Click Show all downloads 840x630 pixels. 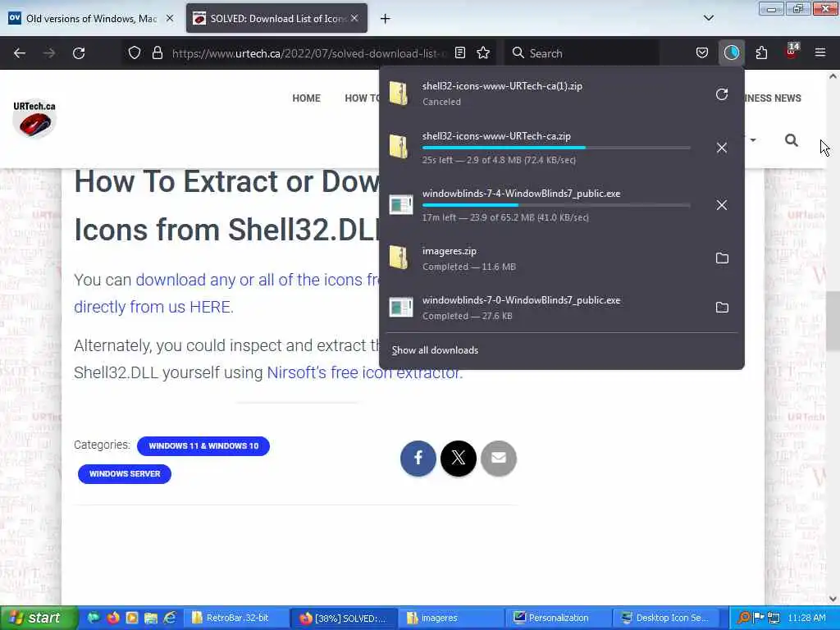click(x=435, y=350)
